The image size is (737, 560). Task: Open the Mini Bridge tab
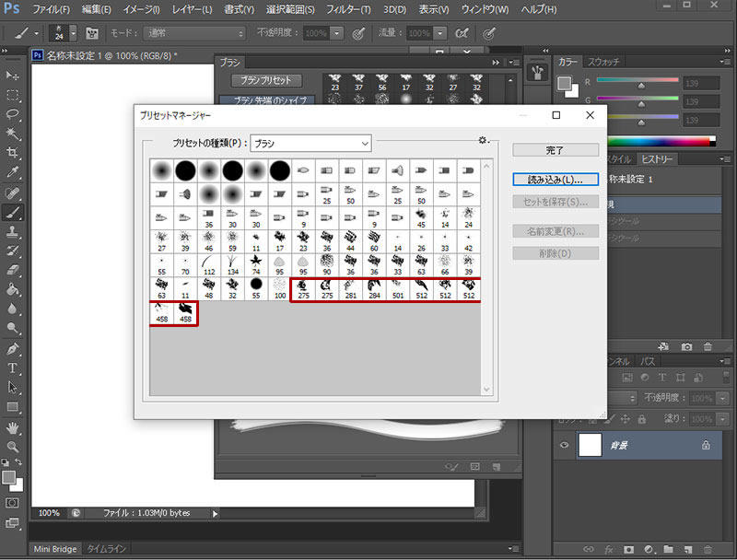pyautogui.click(x=55, y=549)
